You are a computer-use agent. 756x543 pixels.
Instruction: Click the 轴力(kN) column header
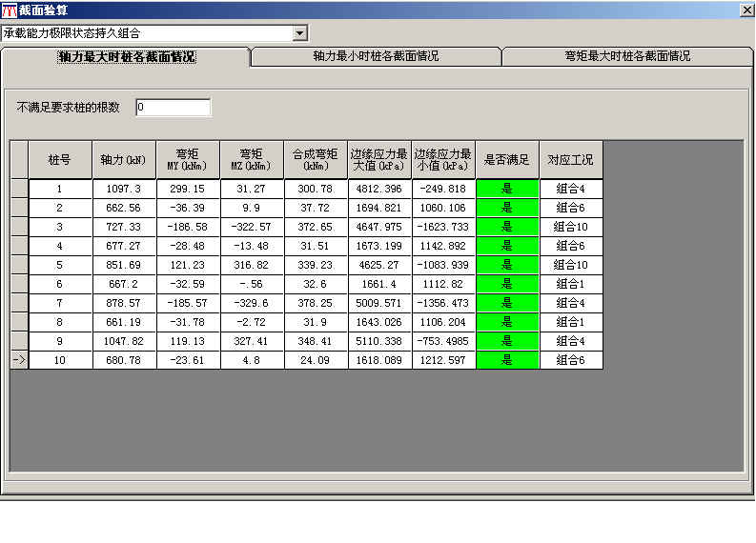point(124,160)
